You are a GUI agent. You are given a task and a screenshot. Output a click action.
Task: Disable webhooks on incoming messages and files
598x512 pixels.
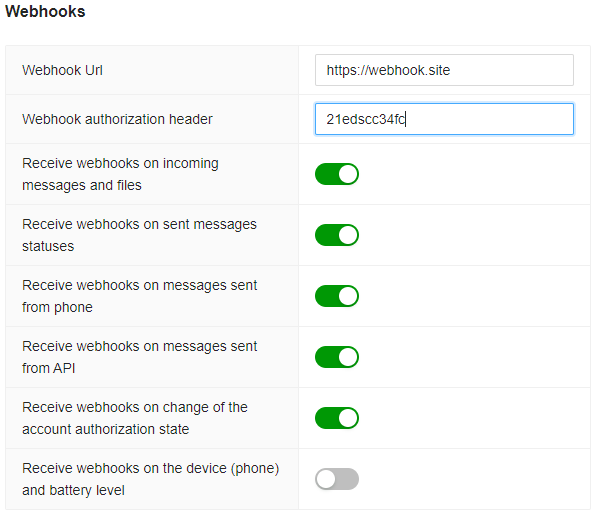(x=337, y=174)
